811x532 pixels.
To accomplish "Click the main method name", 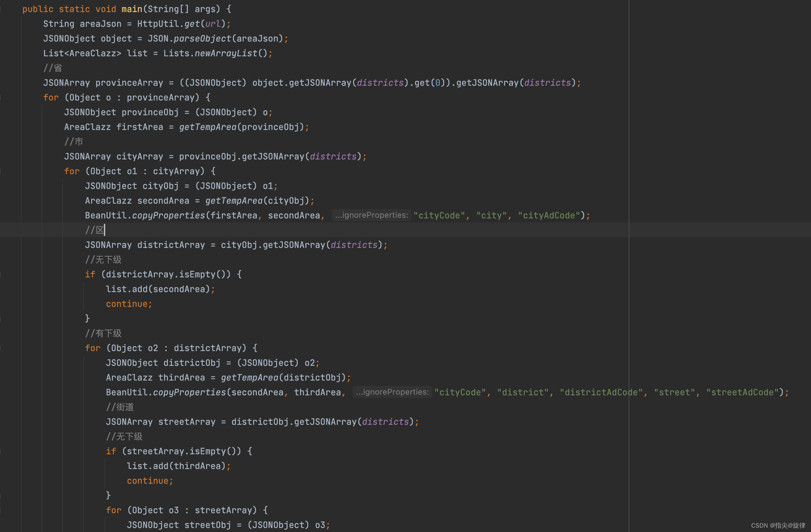I will pos(131,9).
